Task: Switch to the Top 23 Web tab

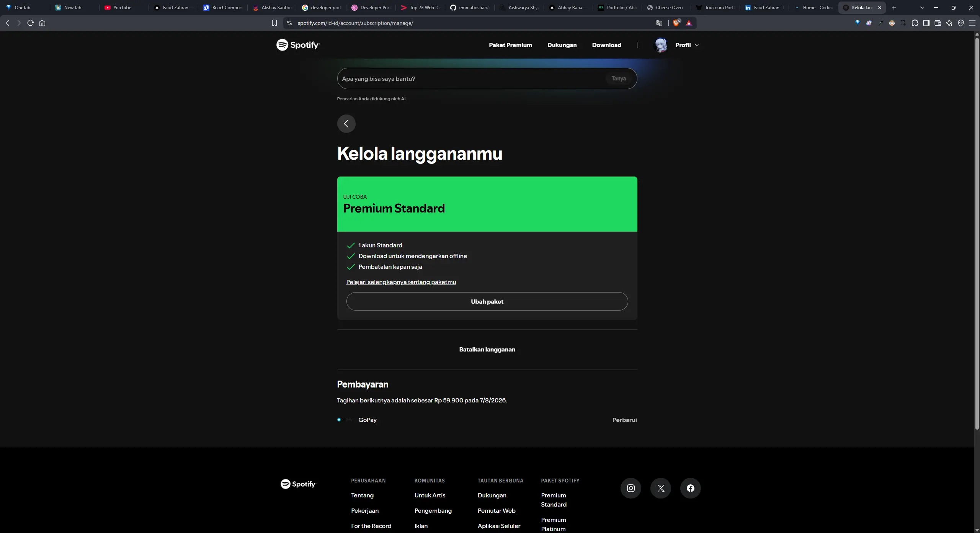Action: [420, 8]
